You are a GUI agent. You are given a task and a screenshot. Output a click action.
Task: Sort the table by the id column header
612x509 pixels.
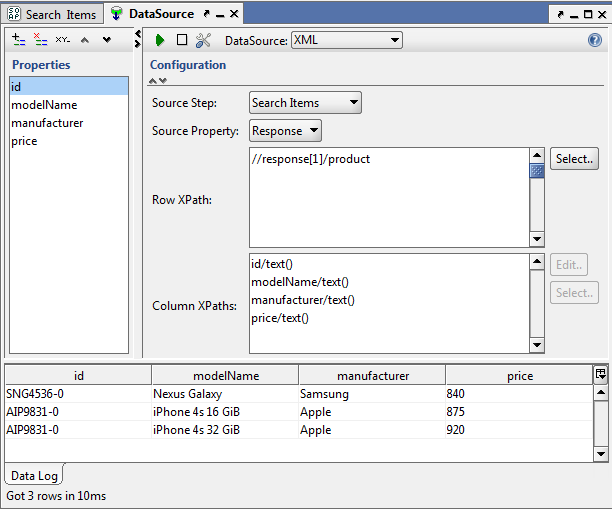(78, 376)
